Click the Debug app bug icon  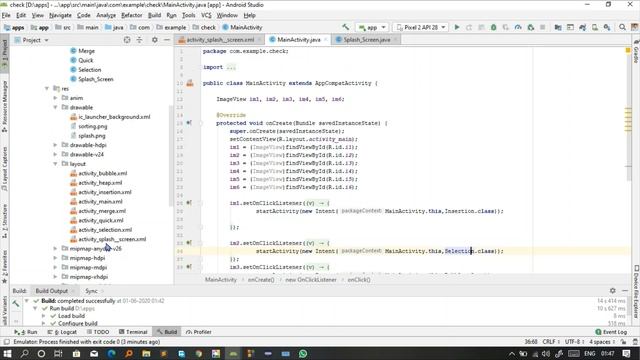[x=493, y=27]
